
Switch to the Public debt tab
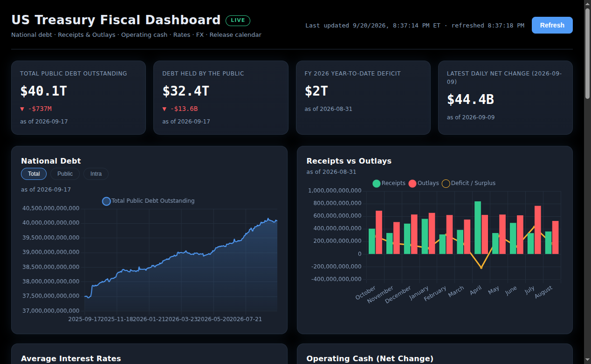point(65,174)
